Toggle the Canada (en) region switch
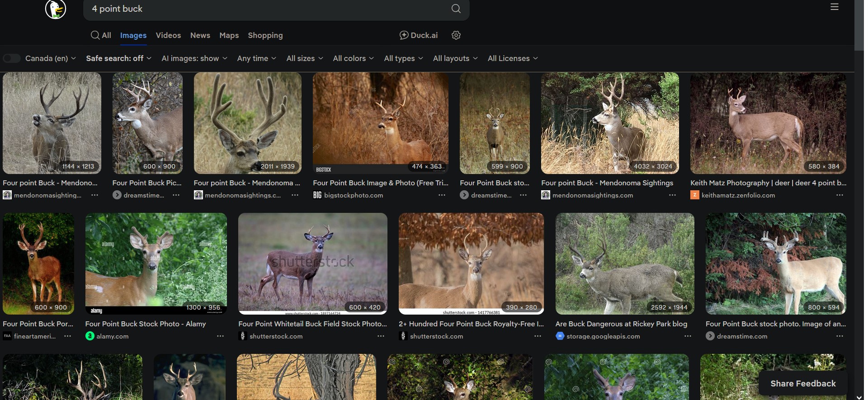868x400 pixels. (x=12, y=58)
